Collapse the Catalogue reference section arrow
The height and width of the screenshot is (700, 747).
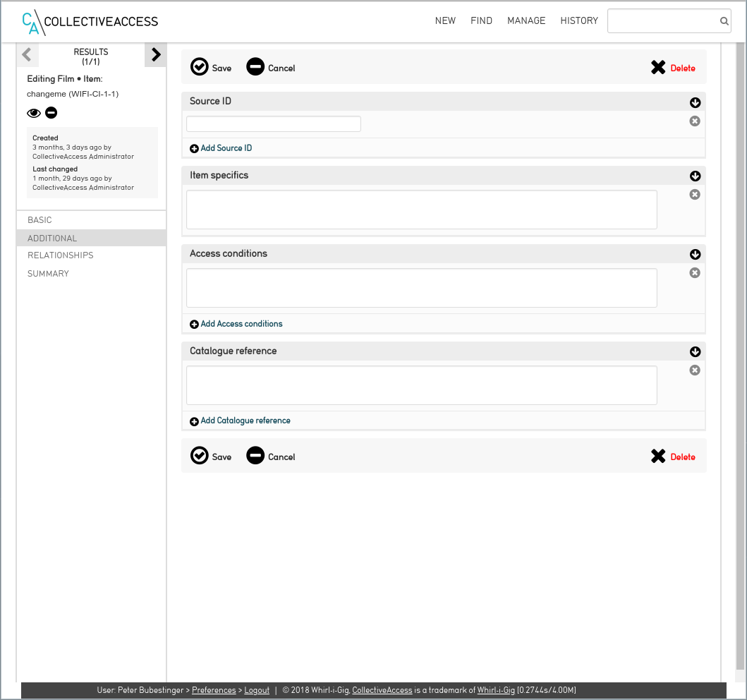coord(695,352)
